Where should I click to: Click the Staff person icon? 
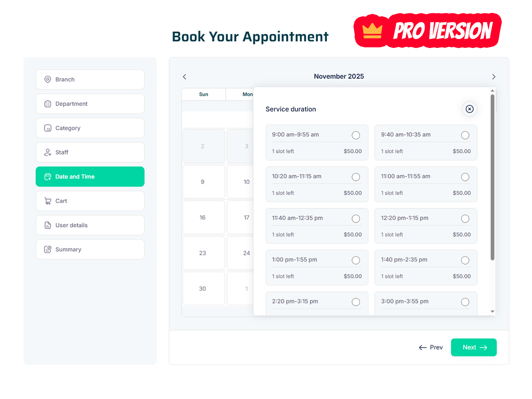48,153
